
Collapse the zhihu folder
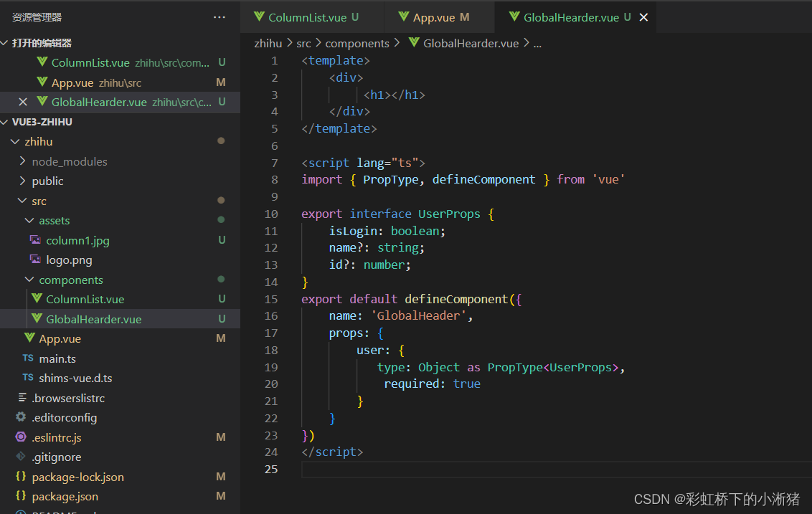click(15, 141)
